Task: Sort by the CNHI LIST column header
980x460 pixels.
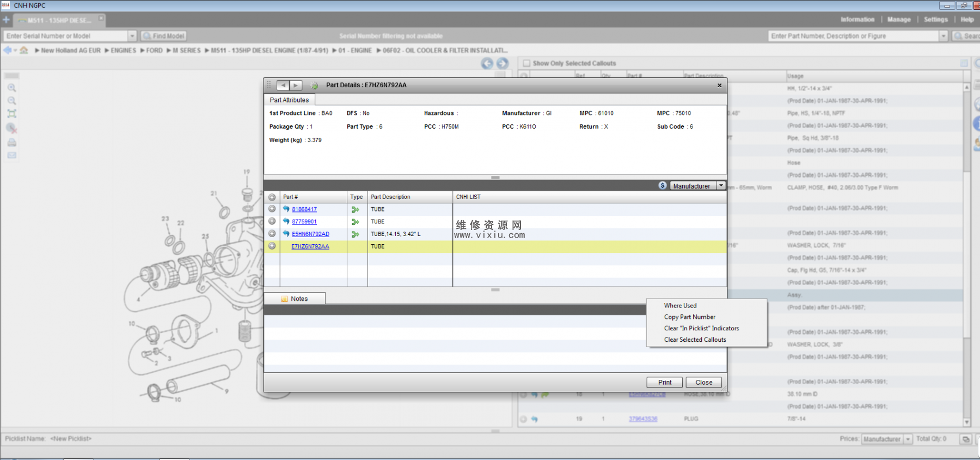Action: click(590, 197)
